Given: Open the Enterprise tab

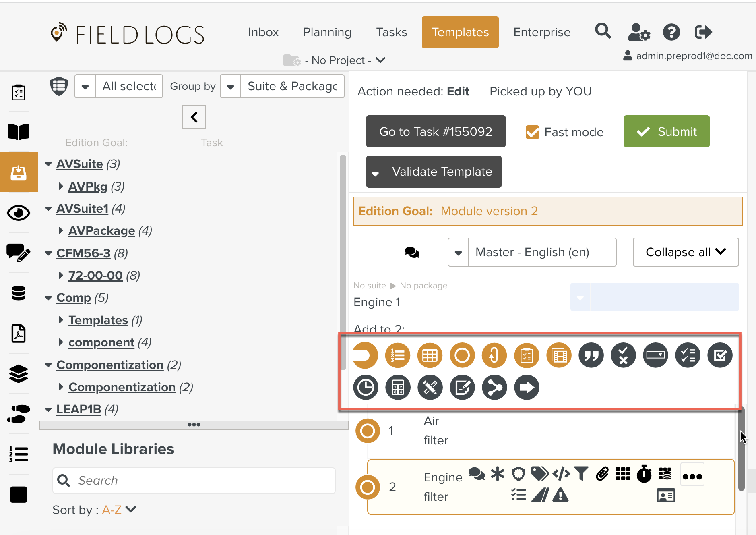Looking at the screenshot, I should [x=541, y=32].
